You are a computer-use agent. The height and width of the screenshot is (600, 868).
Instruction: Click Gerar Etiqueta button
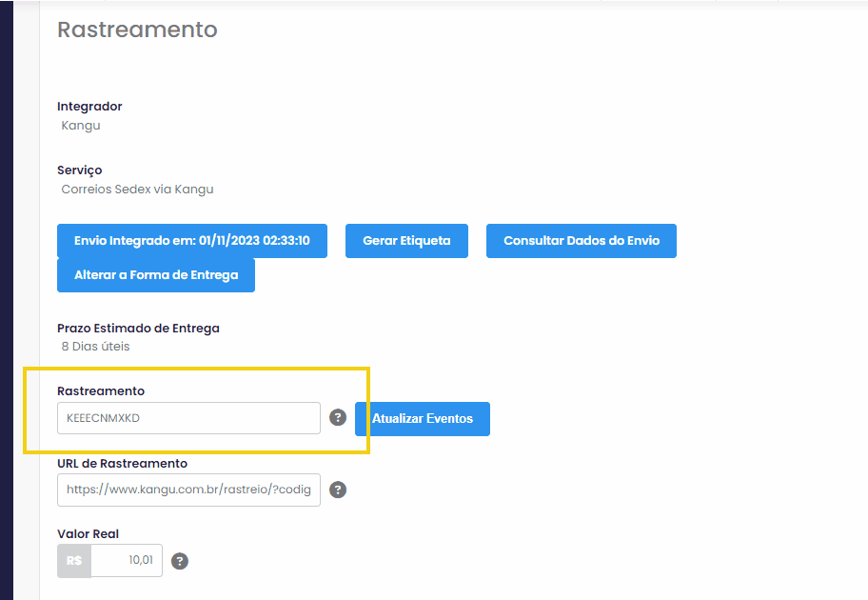pyautogui.click(x=407, y=241)
